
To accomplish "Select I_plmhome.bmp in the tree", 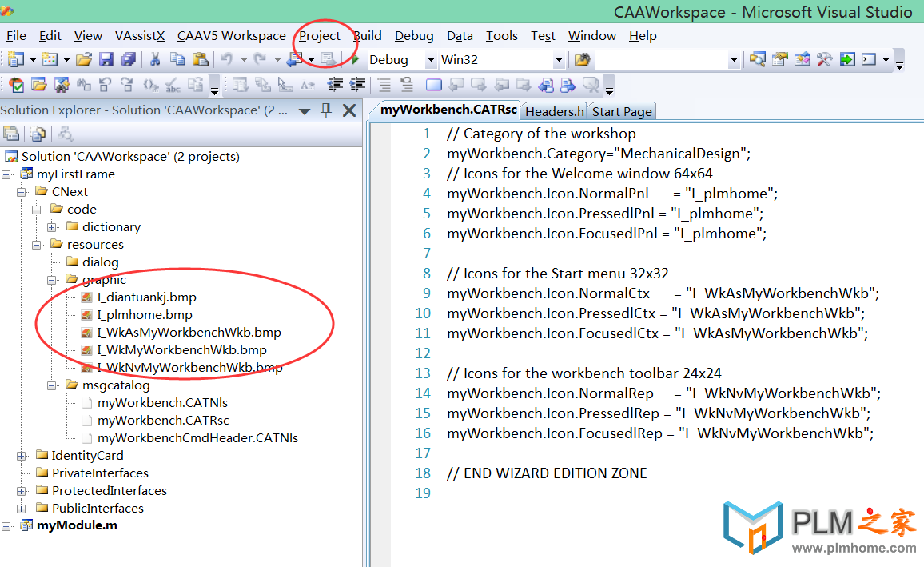I will 145,315.
